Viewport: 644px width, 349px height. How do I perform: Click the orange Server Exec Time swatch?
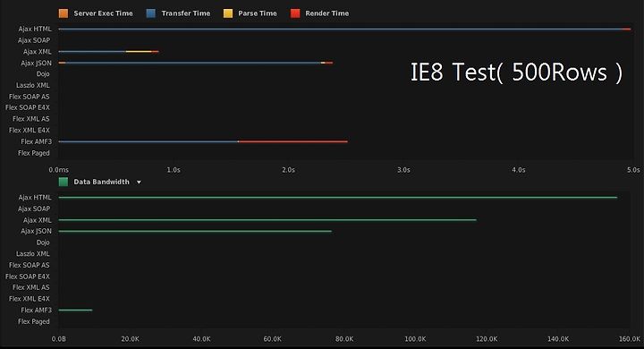pyautogui.click(x=64, y=13)
